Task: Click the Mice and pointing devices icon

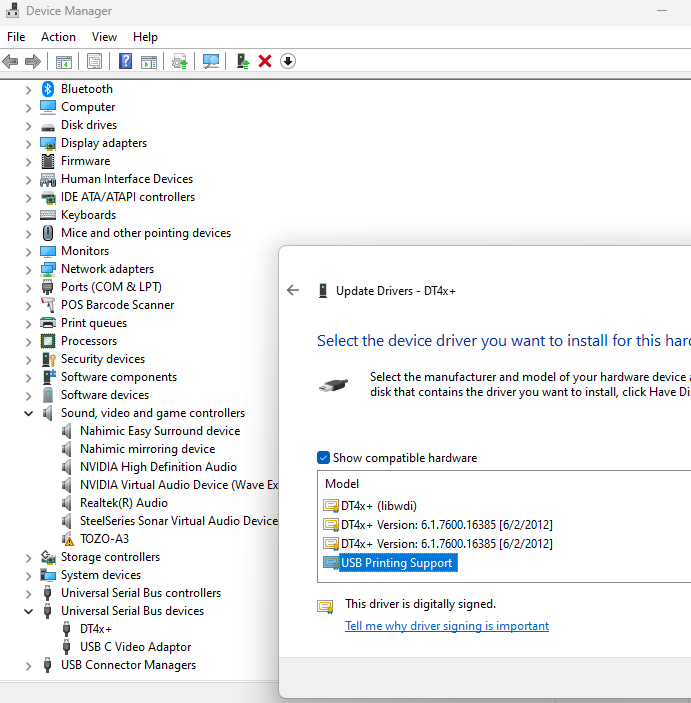Action: pyautogui.click(x=48, y=233)
